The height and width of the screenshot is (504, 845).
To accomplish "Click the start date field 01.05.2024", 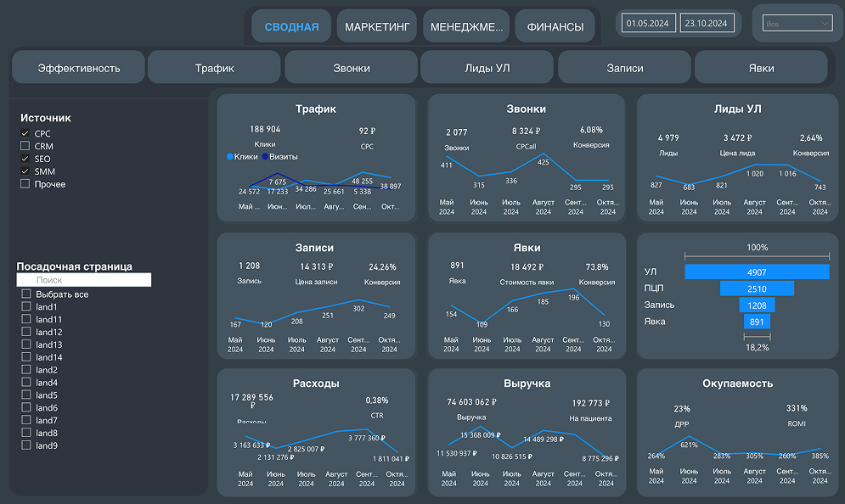I will 649,24.
